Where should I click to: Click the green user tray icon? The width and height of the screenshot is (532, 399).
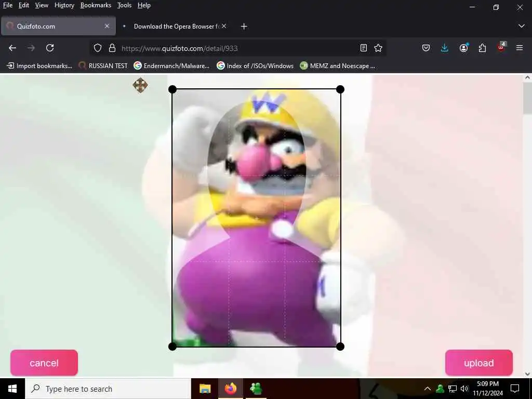[x=440, y=389]
